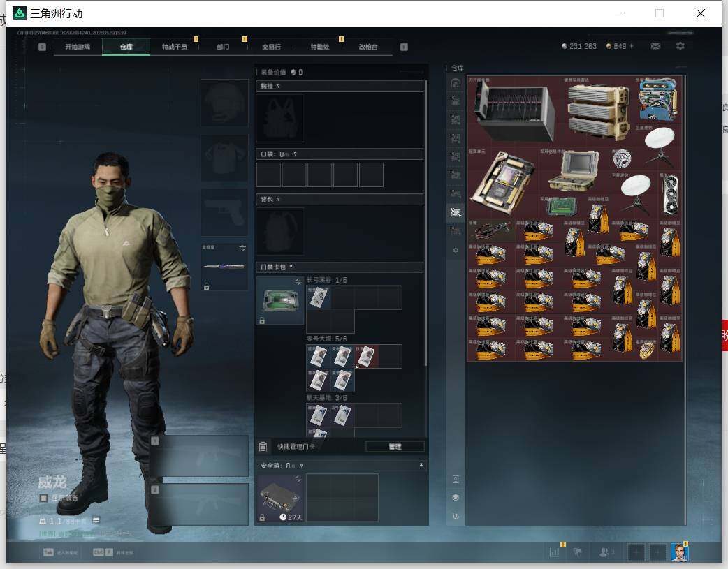Select the military radar item in warehouse
Image resolution: width=728 pixels, height=569 pixels.
pyautogui.click(x=599, y=112)
